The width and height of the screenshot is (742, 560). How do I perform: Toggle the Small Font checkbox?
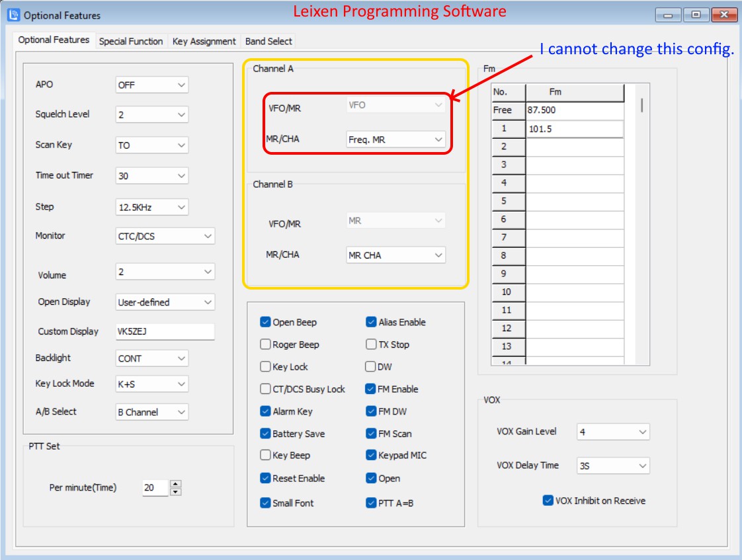[x=265, y=502]
